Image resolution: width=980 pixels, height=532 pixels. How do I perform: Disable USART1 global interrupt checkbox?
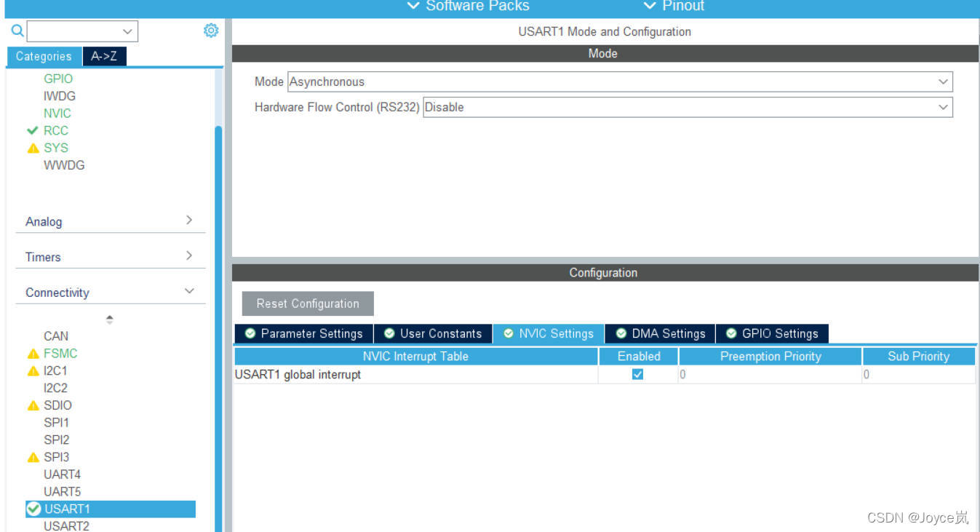coord(638,374)
